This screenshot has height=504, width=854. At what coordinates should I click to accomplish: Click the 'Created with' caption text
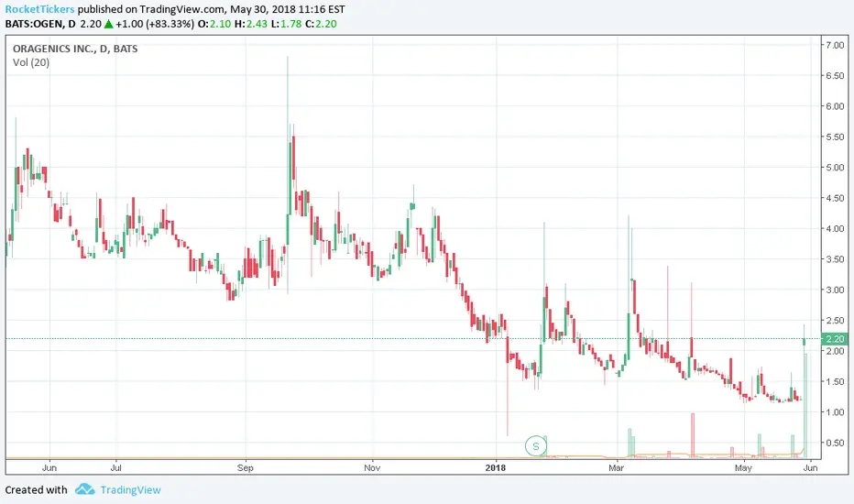tap(36, 490)
